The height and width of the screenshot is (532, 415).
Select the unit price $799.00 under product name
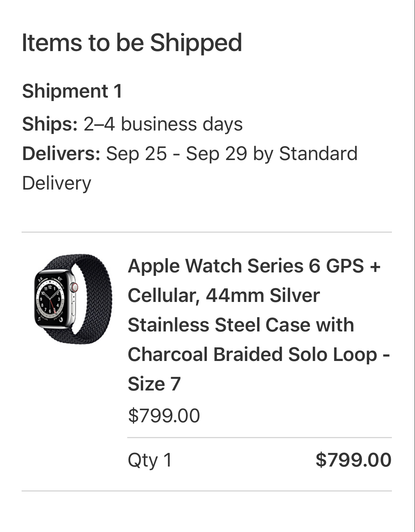click(164, 416)
